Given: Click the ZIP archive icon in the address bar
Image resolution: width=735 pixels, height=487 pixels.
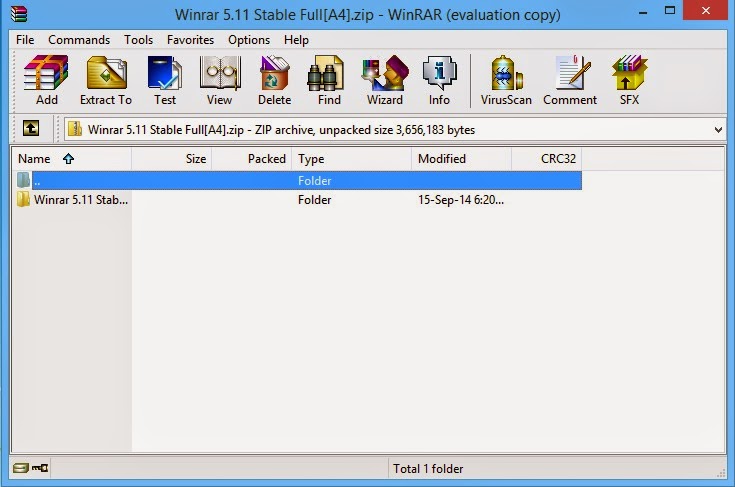Looking at the screenshot, I should click(x=75, y=129).
